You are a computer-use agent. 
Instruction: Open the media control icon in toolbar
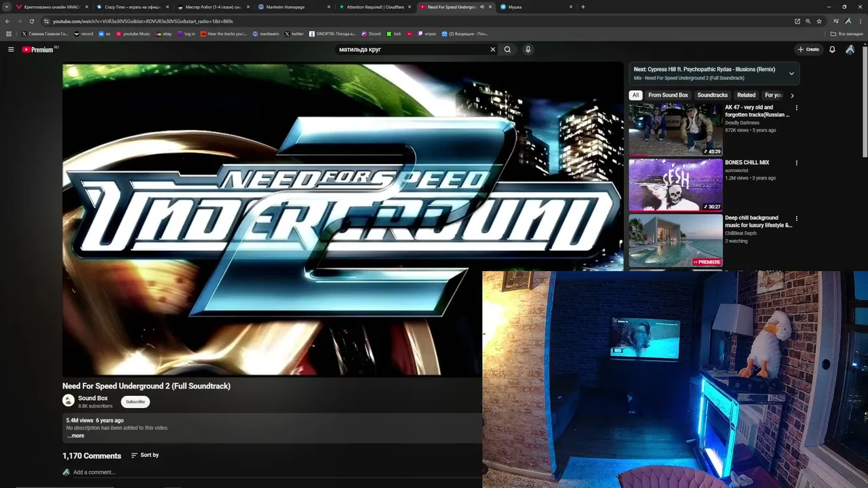836,21
